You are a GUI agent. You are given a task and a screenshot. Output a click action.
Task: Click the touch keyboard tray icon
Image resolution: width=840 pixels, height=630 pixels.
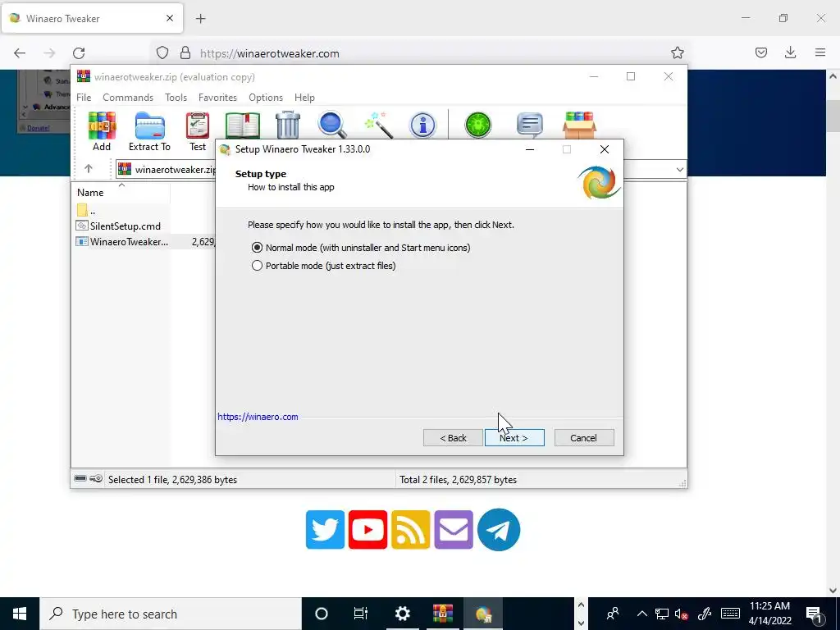[x=730, y=614]
